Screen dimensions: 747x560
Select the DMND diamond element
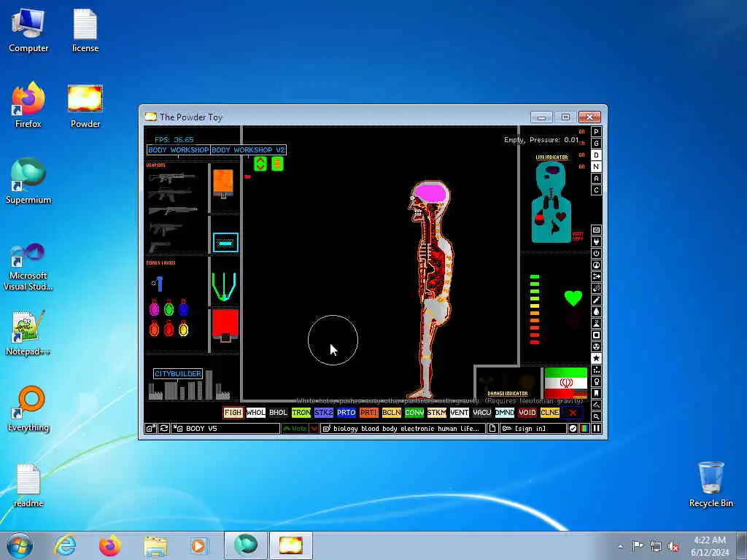click(x=505, y=413)
